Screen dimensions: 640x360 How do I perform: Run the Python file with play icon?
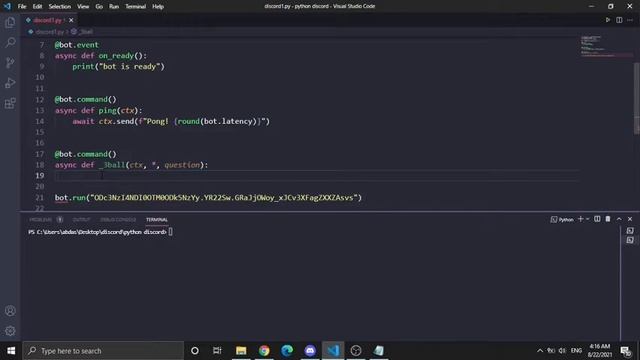[x=608, y=20]
